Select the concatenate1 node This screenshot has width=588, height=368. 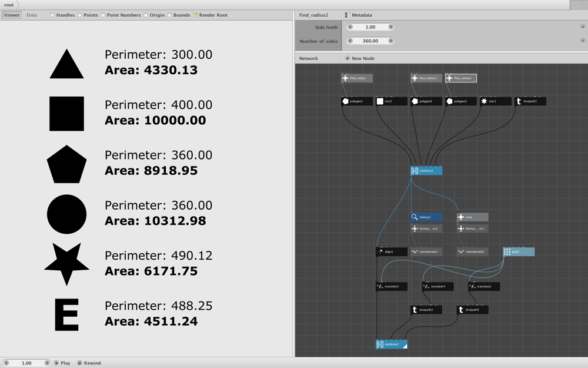(426, 251)
